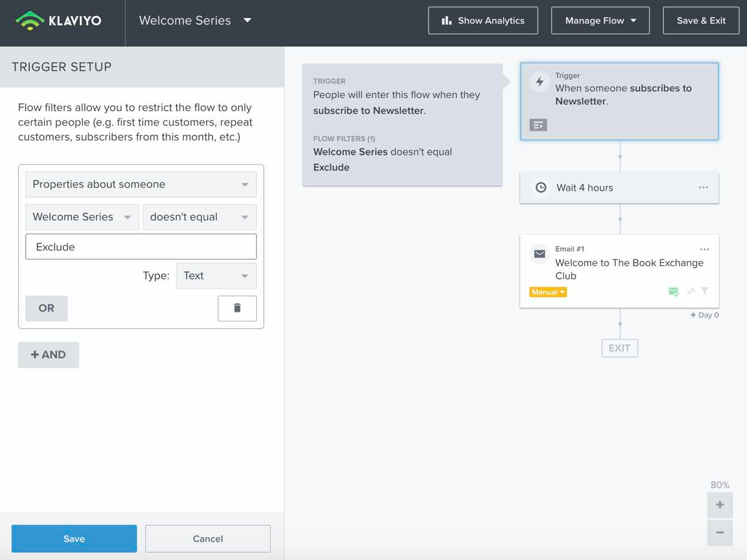Add an AND filter condition
Image resolution: width=747 pixels, height=560 pixels.
[x=49, y=355]
